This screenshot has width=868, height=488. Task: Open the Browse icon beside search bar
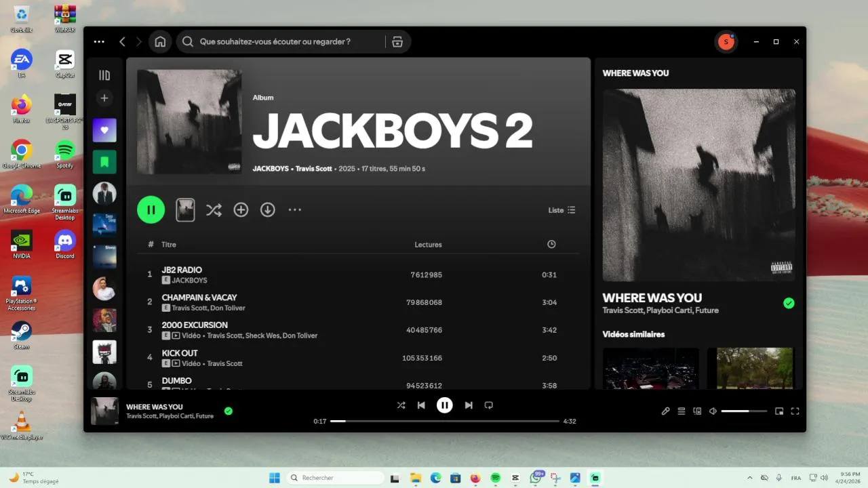[x=397, y=41]
